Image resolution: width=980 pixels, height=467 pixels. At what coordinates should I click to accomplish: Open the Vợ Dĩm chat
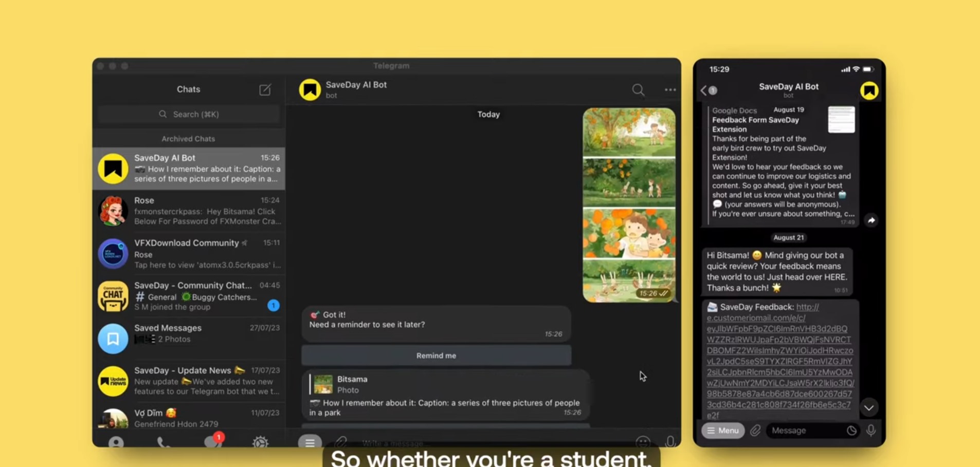tap(189, 417)
